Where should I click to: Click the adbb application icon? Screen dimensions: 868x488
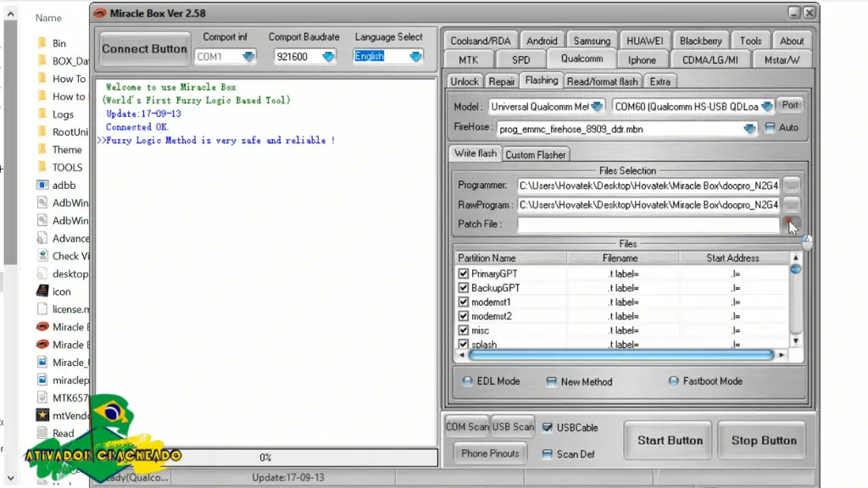coord(42,185)
